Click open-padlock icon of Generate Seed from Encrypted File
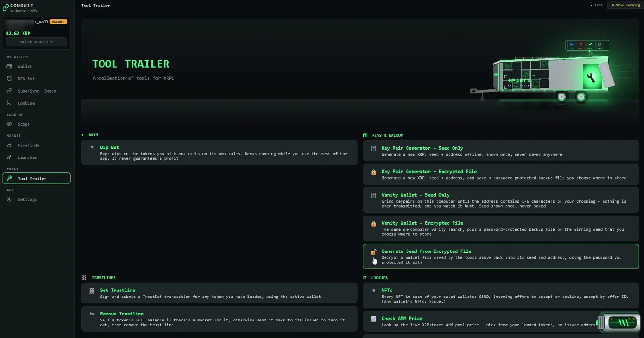The width and height of the screenshot is (644, 338). [374, 251]
